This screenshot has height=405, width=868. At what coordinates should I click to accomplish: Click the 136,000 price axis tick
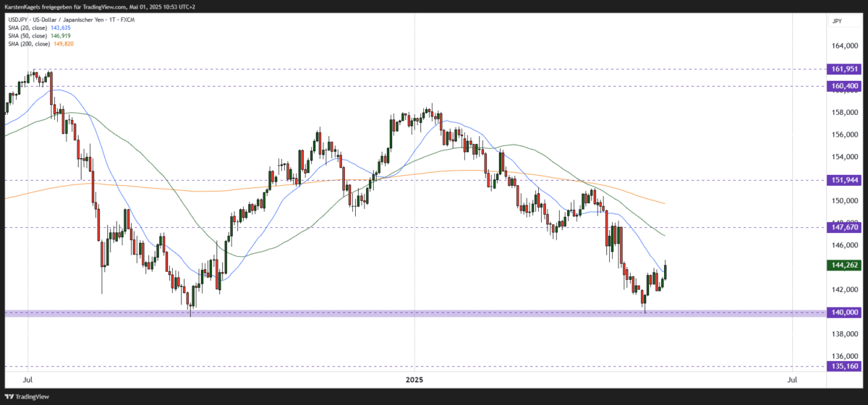tap(844, 357)
